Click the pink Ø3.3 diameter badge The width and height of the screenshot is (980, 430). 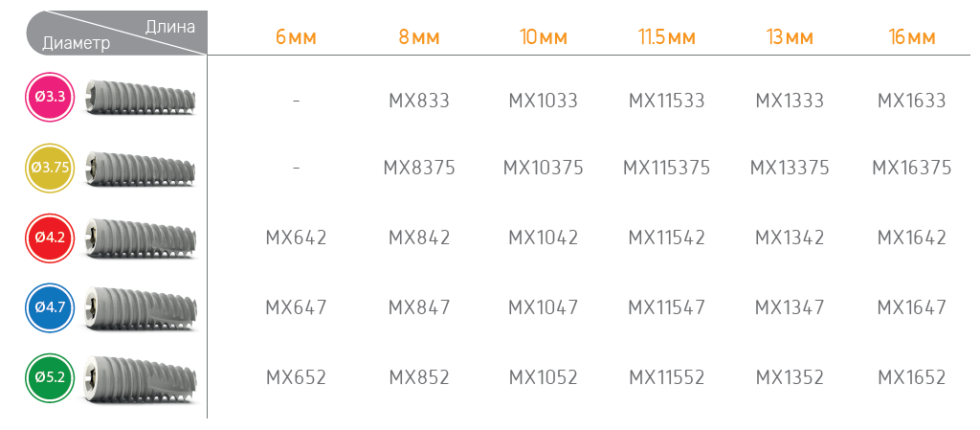[51, 97]
